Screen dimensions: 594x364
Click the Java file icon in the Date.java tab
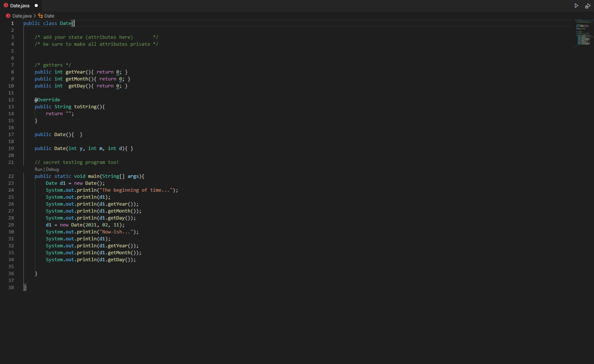[6, 5]
